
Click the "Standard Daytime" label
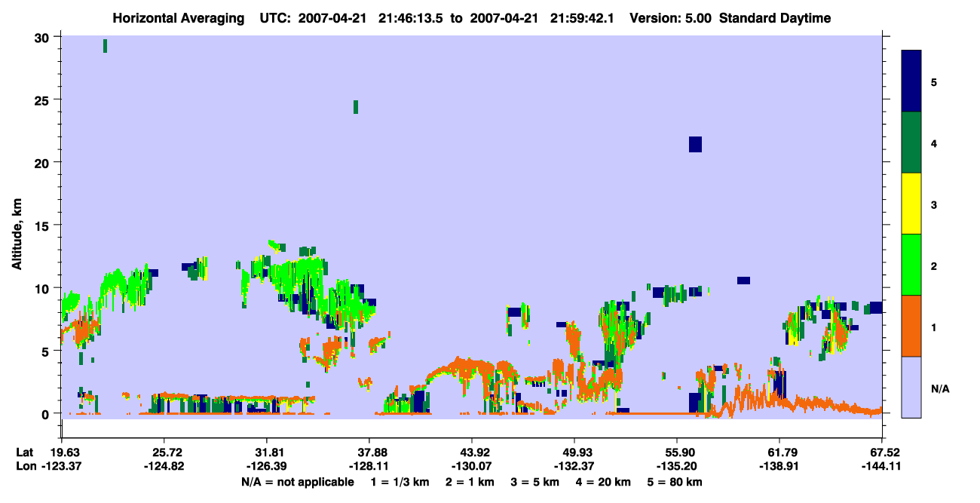(x=775, y=18)
